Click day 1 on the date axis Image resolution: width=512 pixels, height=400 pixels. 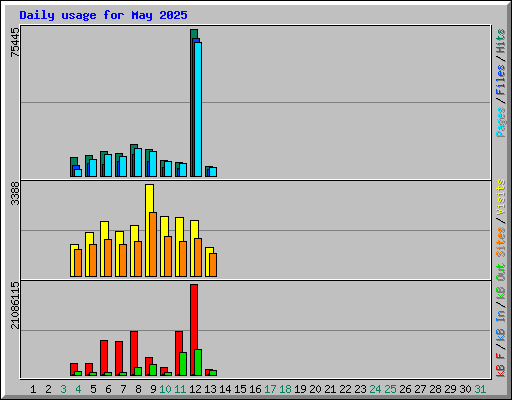33,389
